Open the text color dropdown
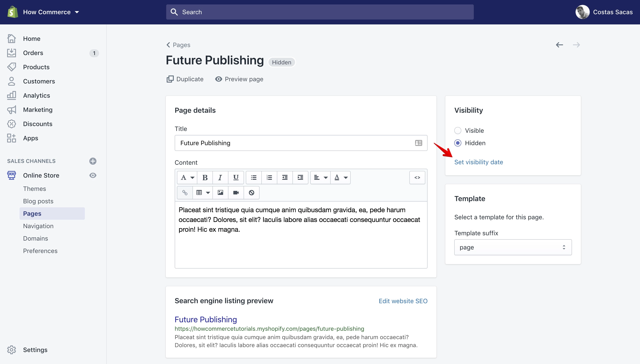 (340, 178)
